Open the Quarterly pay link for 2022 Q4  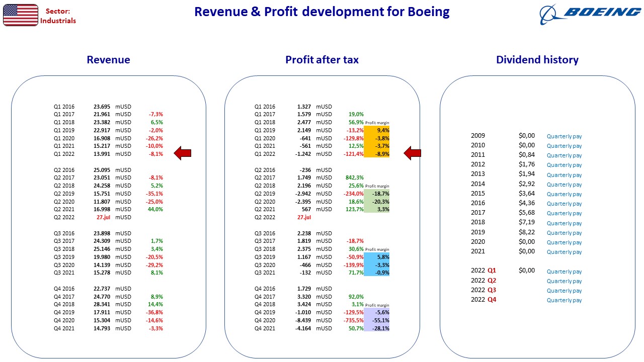click(x=564, y=300)
